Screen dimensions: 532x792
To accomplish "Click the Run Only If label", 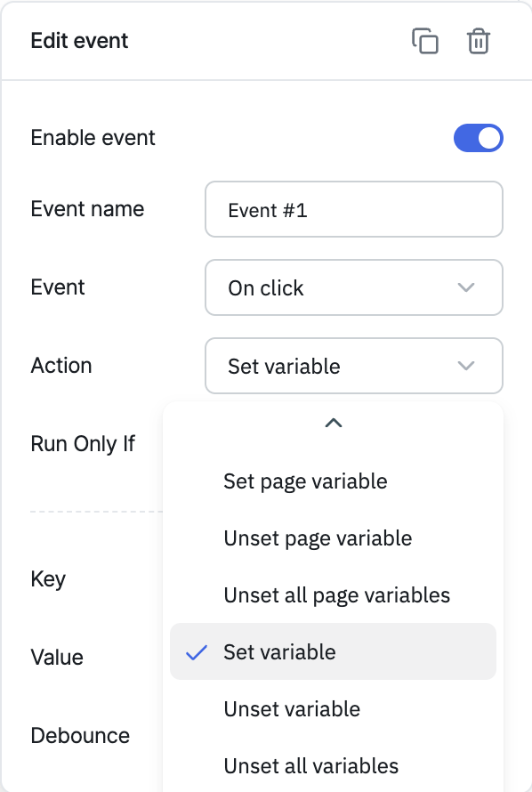I will 83,444.
